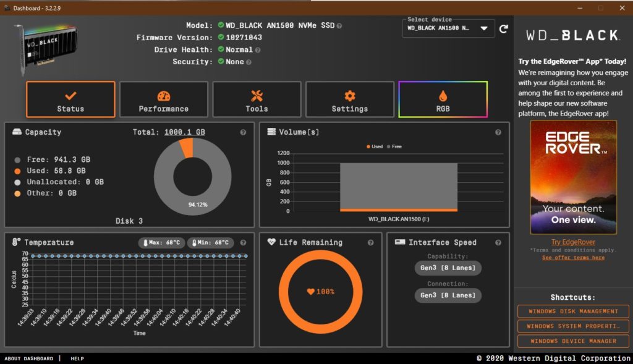Click the Tools wrench icon
Viewport: 633px width, 364px height.
point(257,96)
